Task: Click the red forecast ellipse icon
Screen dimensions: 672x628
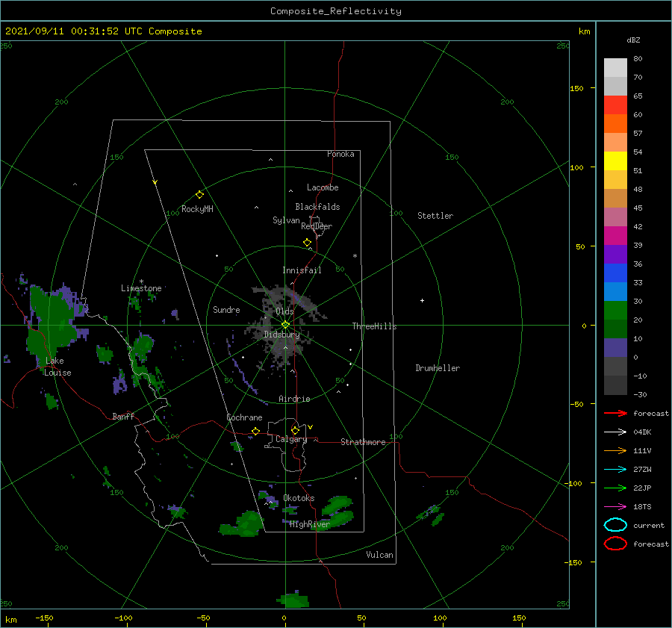Action: 615,544
